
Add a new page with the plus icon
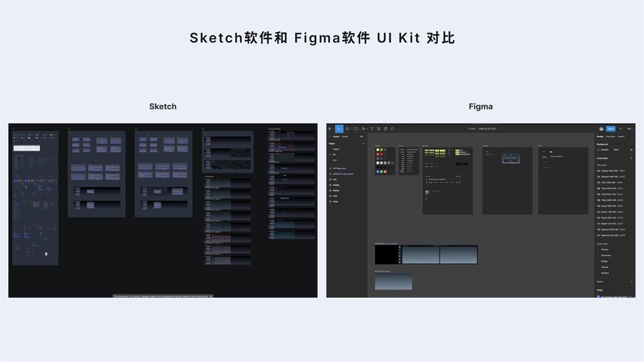pos(363,144)
